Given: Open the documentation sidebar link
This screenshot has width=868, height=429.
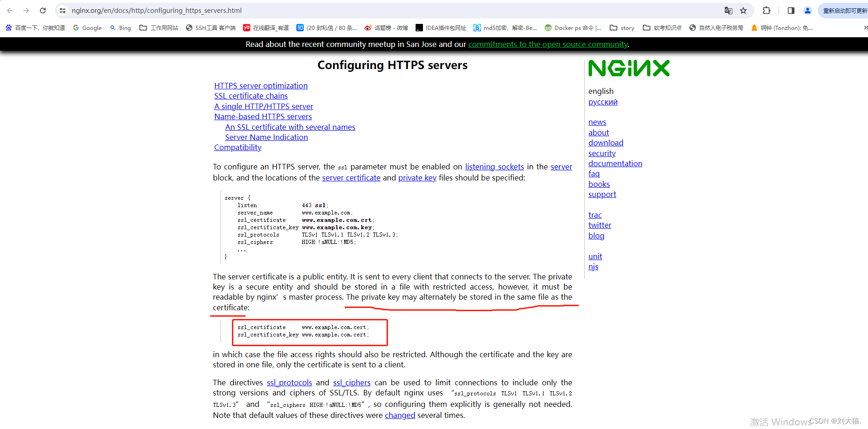Looking at the screenshot, I should 615,163.
